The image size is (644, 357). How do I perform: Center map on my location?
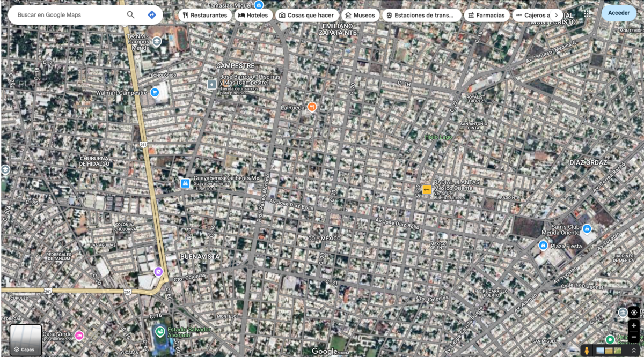click(x=634, y=313)
